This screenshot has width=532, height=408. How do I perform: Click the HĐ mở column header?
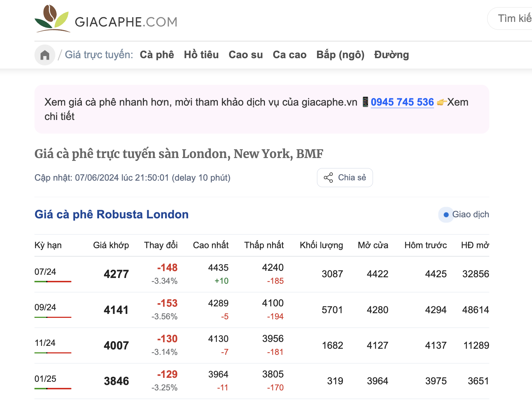(x=475, y=245)
